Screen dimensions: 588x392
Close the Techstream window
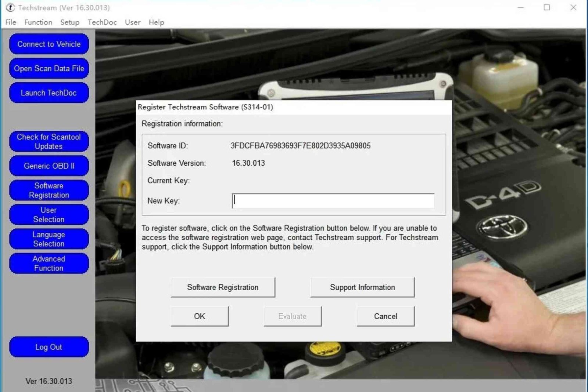click(573, 7)
